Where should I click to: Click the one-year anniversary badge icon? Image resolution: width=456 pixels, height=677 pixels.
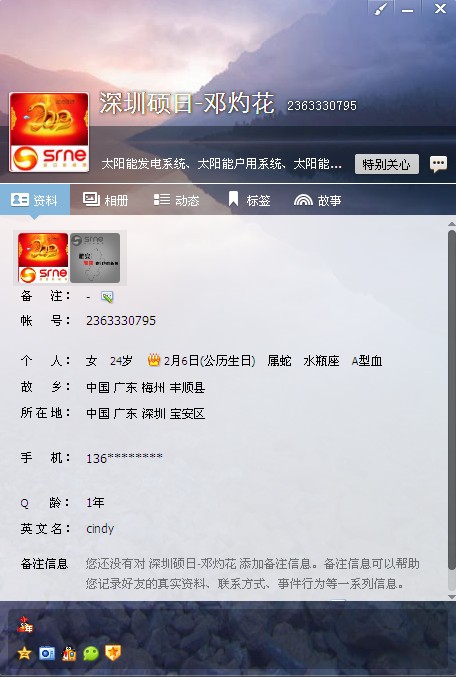pyautogui.click(x=25, y=625)
